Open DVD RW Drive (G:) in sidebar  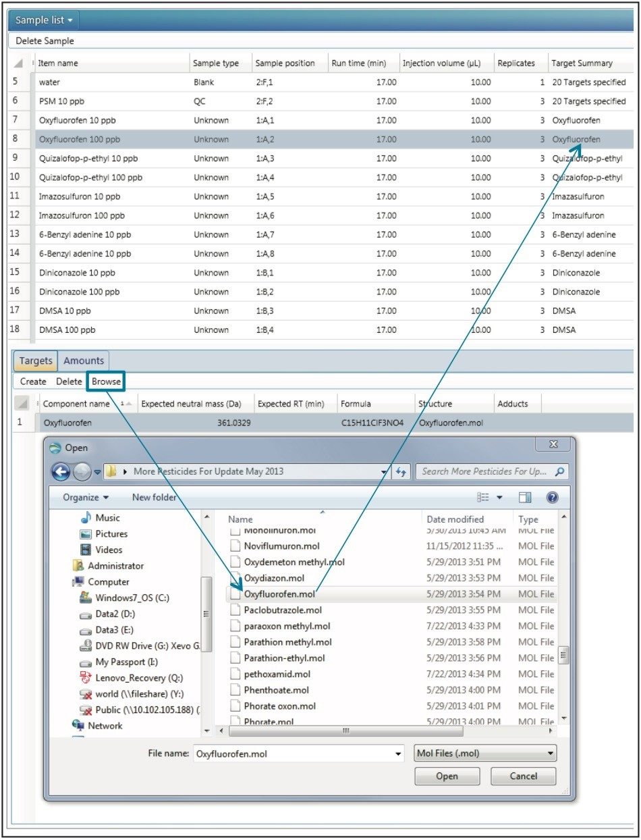pos(146,646)
